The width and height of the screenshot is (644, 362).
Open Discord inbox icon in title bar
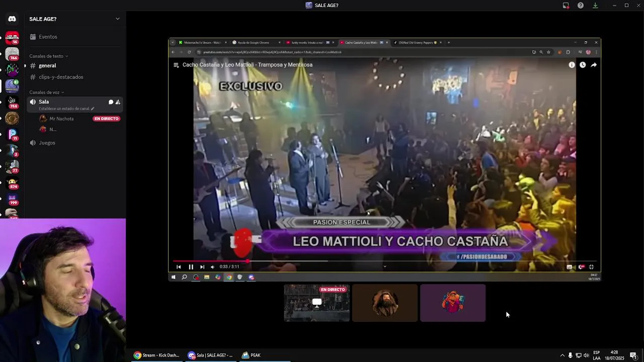click(x=566, y=6)
